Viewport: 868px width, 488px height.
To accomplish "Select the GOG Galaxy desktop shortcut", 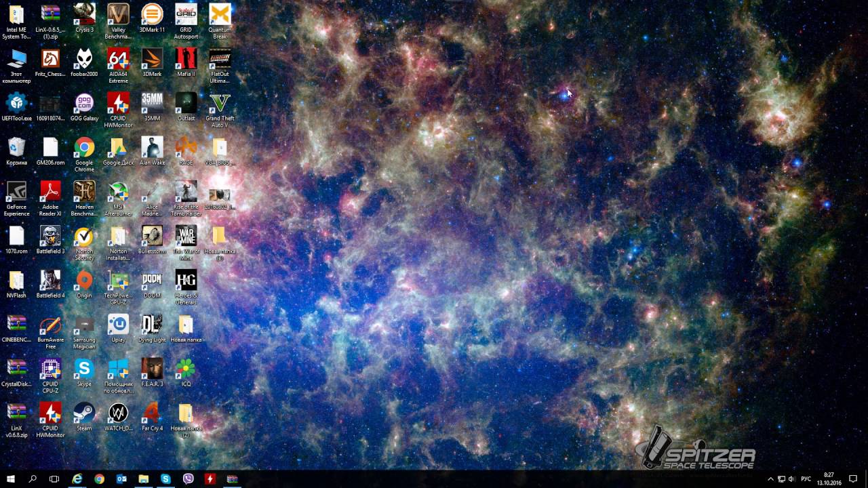I will 84,107.
